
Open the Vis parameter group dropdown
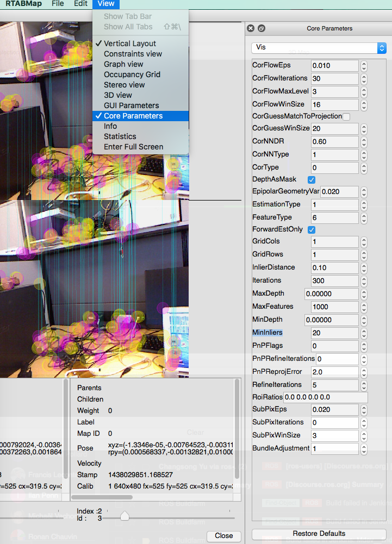(319, 48)
